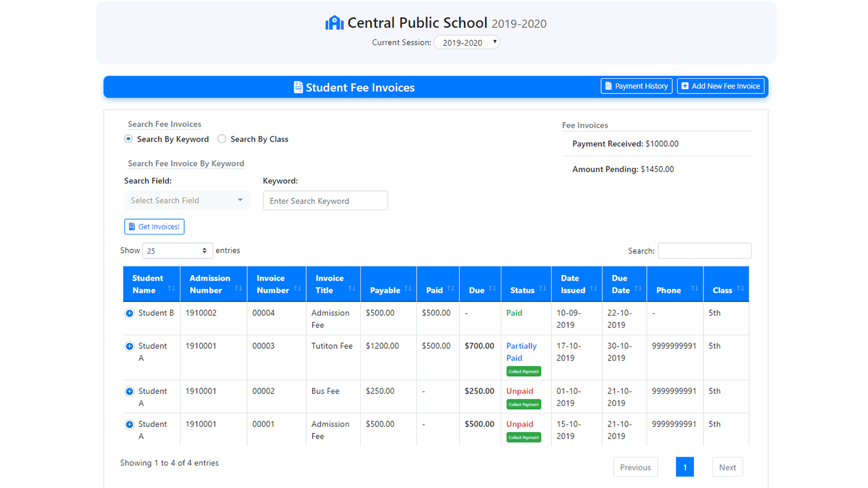Select Search By Class radio option
Viewport: 868px width, 488px height.
222,139
